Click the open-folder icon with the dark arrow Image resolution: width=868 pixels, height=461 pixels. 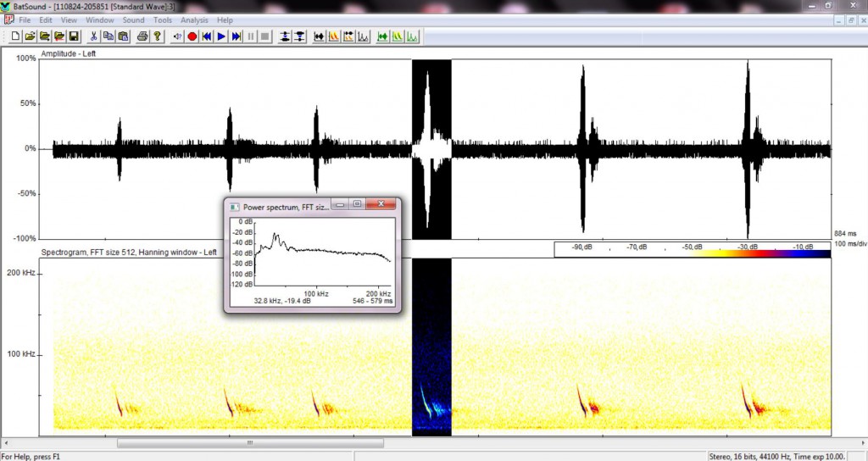[x=44, y=36]
